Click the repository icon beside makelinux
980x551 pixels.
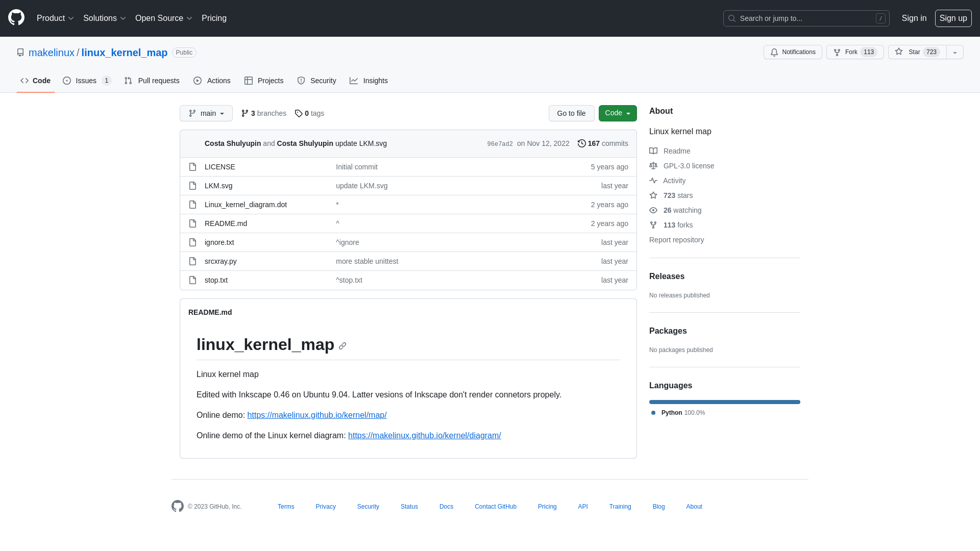pyautogui.click(x=20, y=53)
